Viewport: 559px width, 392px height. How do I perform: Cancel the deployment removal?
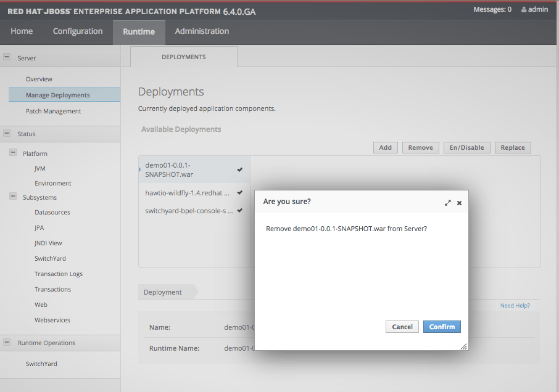(x=402, y=327)
